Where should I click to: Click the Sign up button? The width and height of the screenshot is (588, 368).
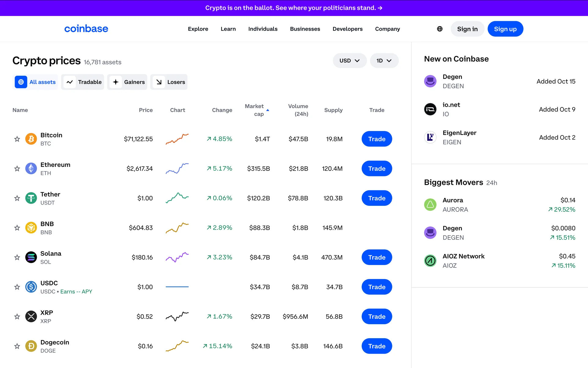click(505, 29)
